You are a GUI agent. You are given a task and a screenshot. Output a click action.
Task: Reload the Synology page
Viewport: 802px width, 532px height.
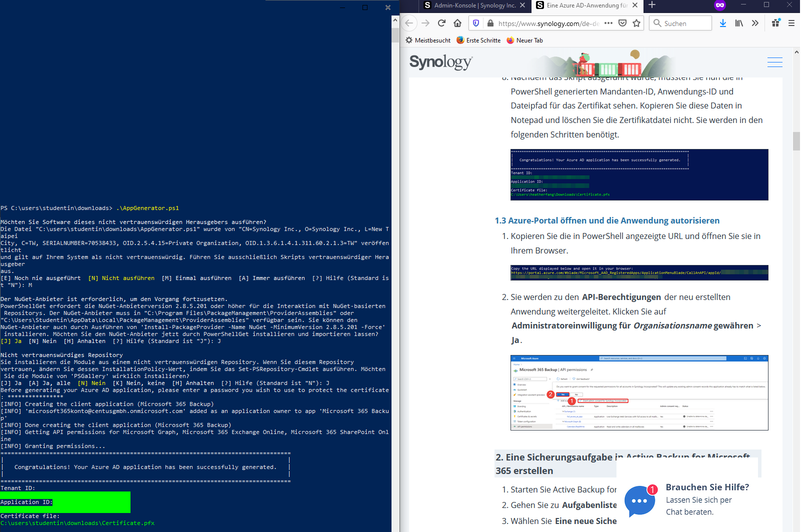click(441, 23)
